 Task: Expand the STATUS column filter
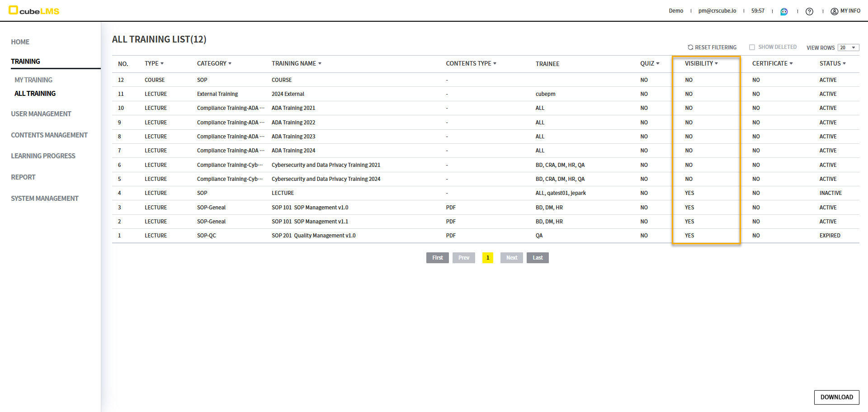[844, 64]
